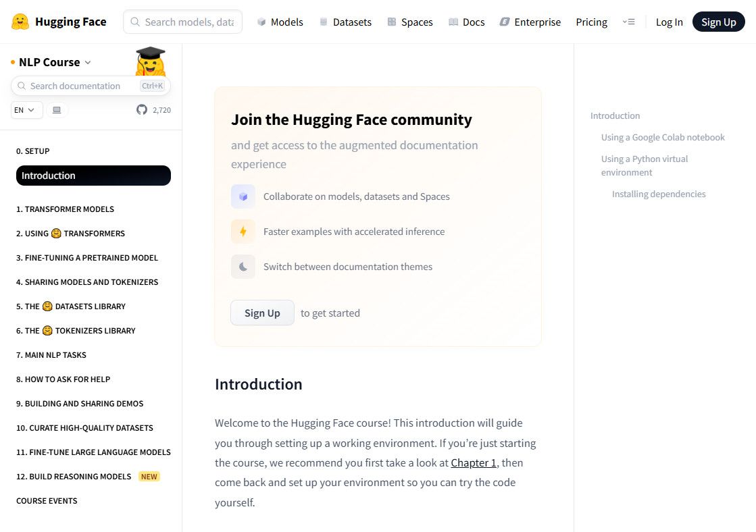Click the moon icon for documentation themes
Viewport: 756px width, 532px height.
coord(243,267)
